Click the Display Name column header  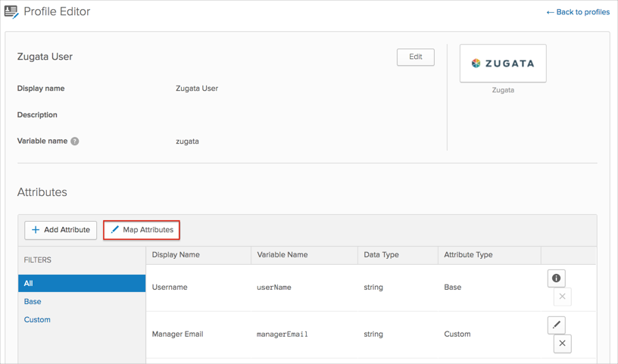176,255
